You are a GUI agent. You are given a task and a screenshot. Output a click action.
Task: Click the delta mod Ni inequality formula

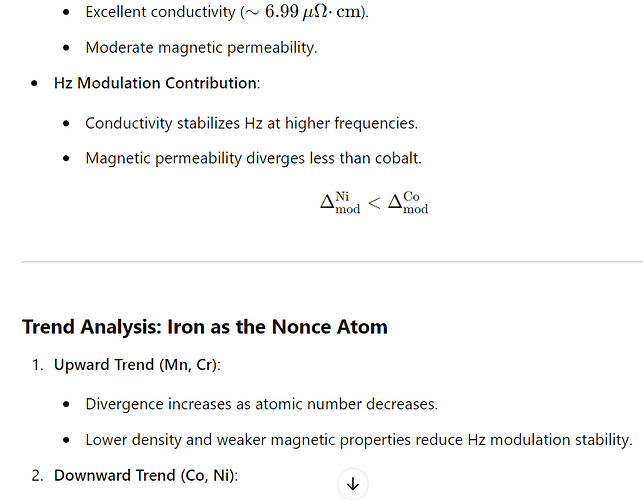point(374,203)
